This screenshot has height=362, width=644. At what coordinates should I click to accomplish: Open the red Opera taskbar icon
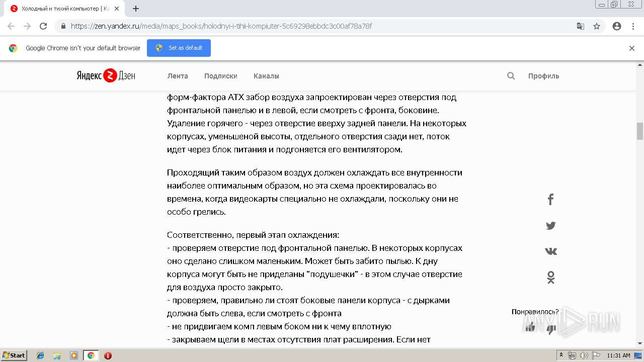point(108,355)
